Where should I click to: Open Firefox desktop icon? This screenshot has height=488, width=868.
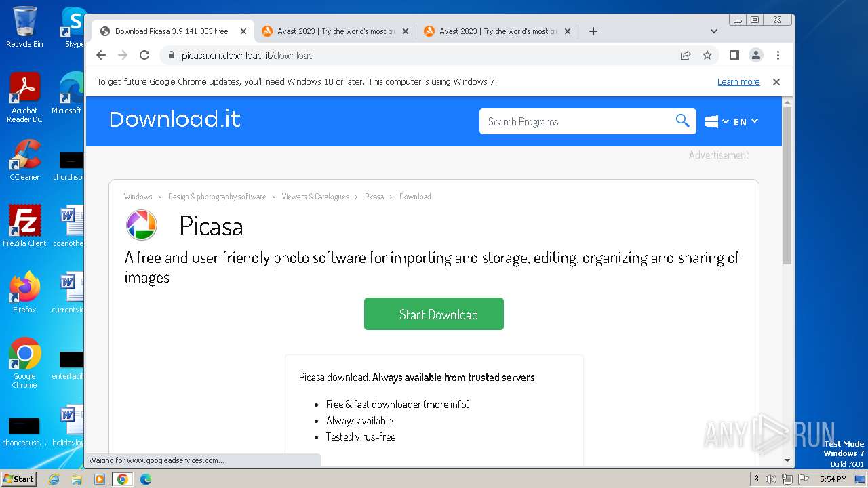pos(24,292)
